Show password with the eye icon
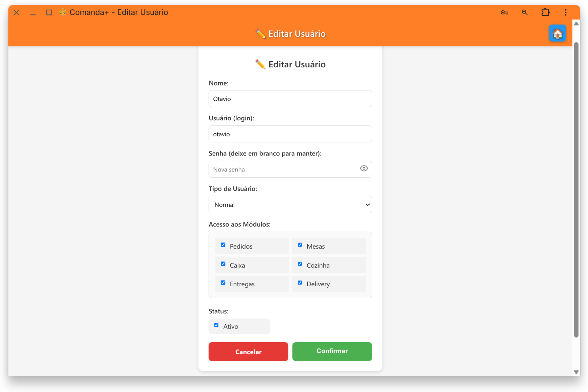The height and width of the screenshot is (392, 588). point(364,169)
